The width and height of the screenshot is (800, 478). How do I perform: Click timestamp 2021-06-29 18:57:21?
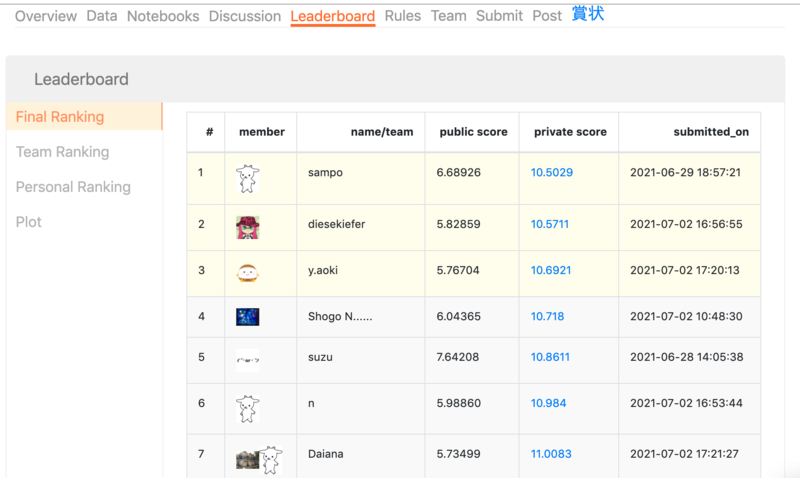(685, 172)
